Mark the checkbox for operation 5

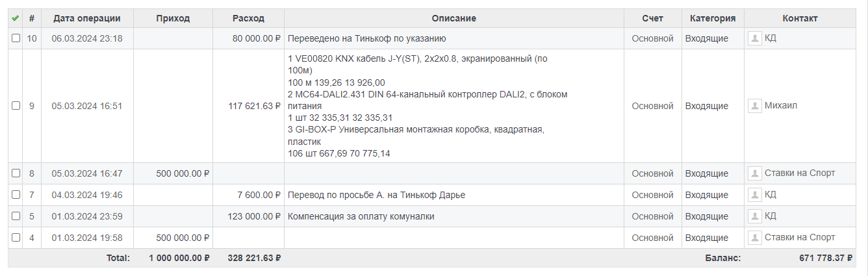click(16, 216)
